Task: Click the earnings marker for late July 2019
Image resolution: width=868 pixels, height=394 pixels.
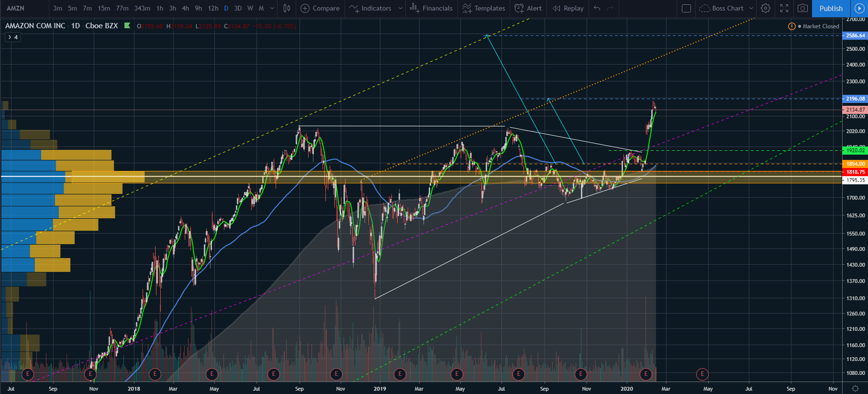Action: (518, 374)
